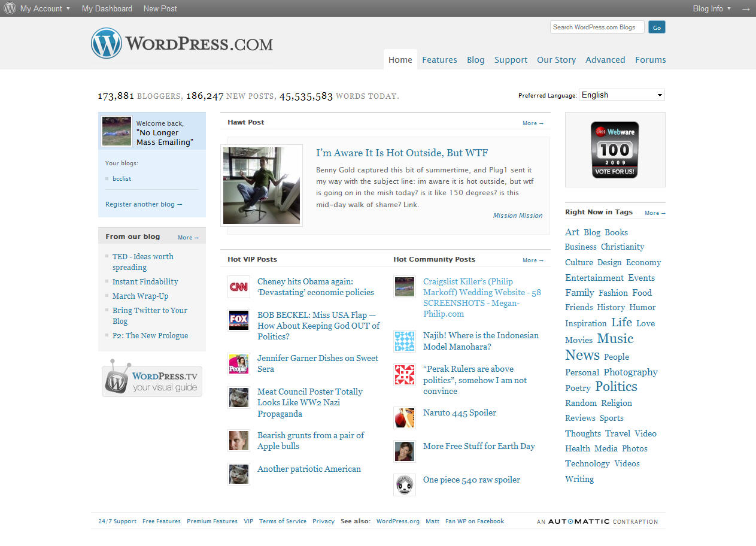Open the Preferred Language dropdown
Image resolution: width=756 pixels, height=546 pixels.
click(x=621, y=95)
